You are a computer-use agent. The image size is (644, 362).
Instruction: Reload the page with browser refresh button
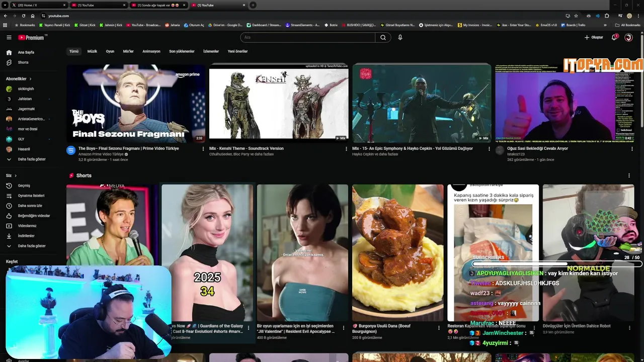point(23,16)
